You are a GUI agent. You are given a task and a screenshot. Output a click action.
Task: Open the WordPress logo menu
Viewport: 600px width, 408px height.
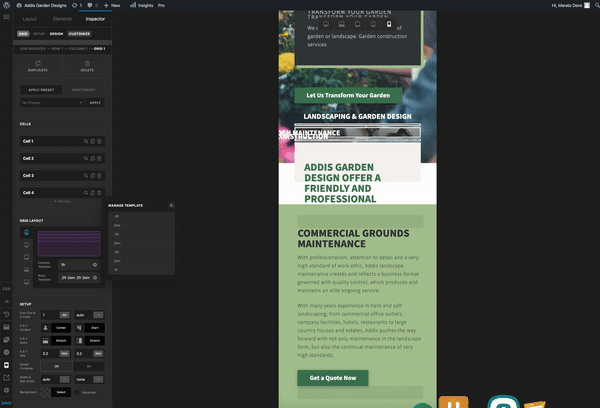pos(7,5)
